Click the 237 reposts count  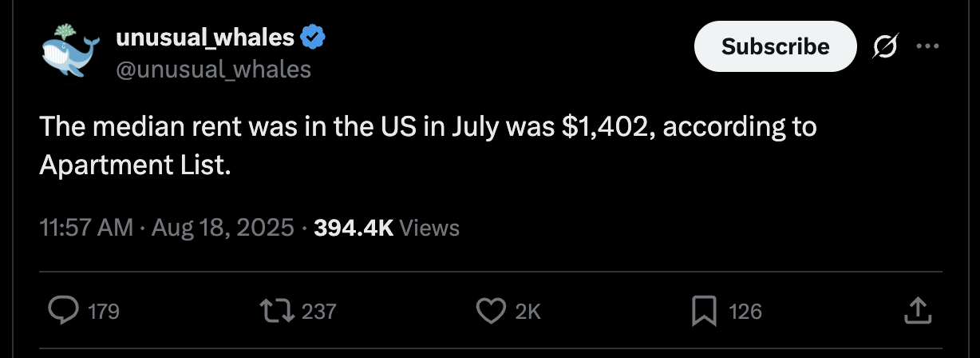point(319,312)
